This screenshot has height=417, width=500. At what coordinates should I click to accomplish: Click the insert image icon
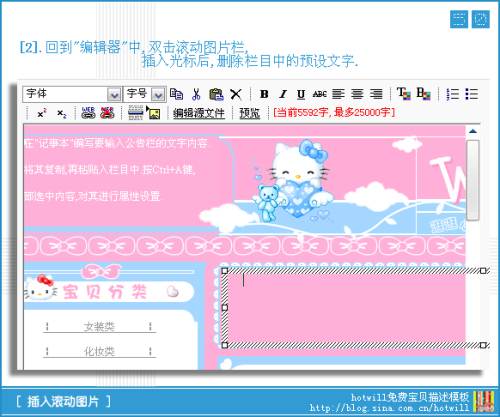[x=154, y=113]
